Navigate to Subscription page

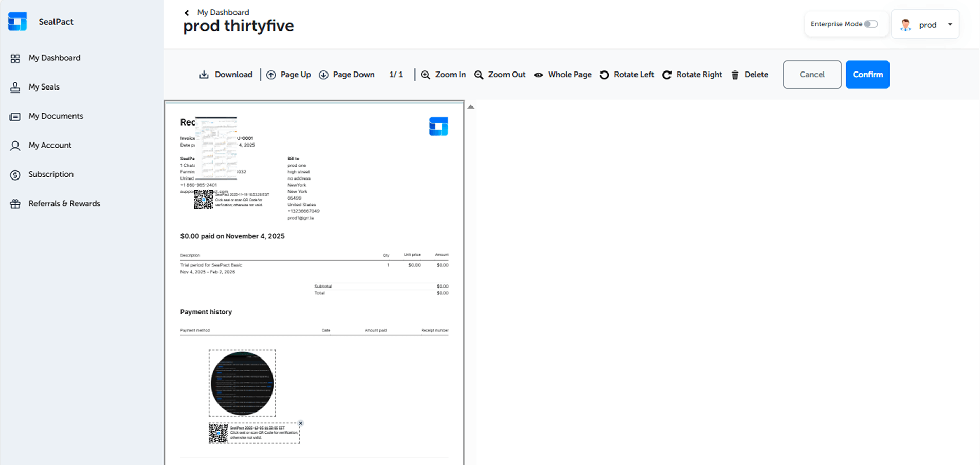(51, 174)
